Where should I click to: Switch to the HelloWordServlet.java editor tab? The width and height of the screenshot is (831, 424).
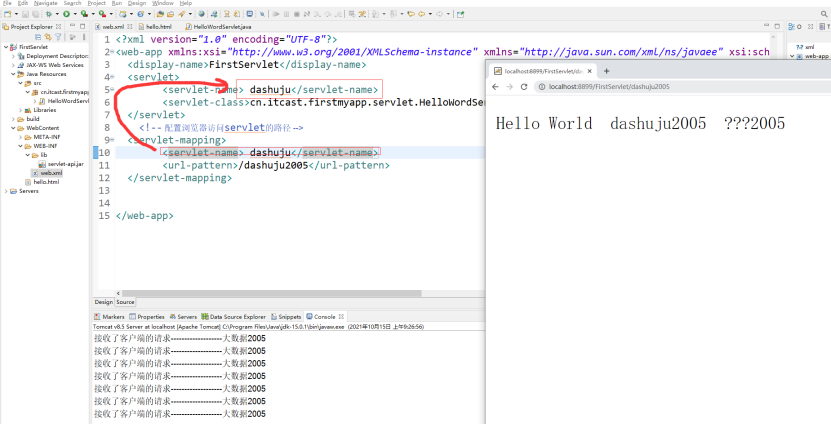(x=218, y=26)
